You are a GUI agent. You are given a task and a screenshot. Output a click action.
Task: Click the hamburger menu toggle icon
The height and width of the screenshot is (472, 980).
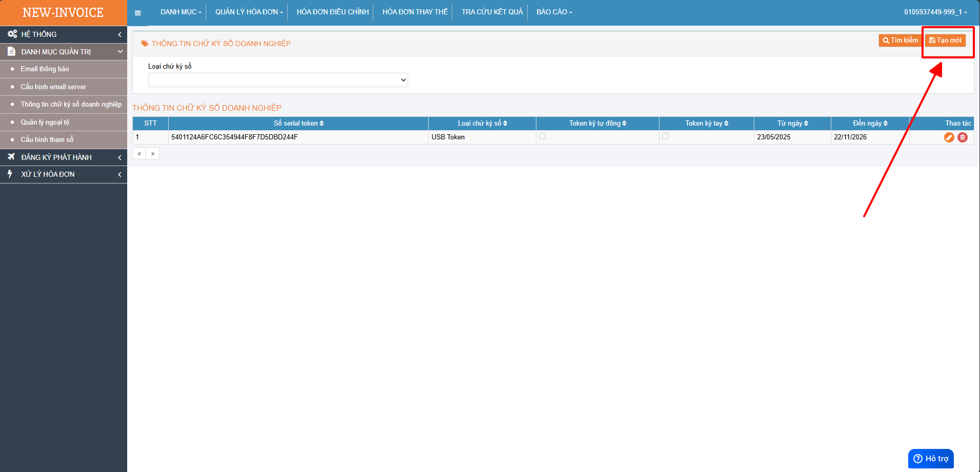[137, 13]
